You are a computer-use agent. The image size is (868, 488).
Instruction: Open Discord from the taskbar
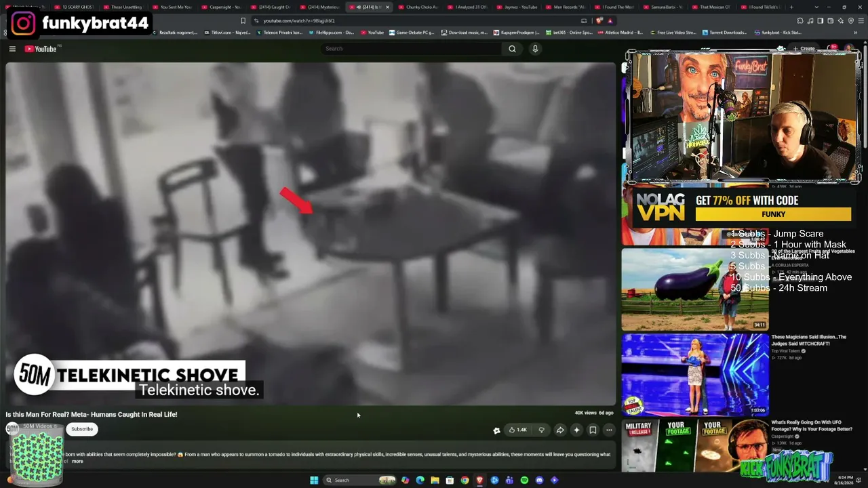point(539,481)
